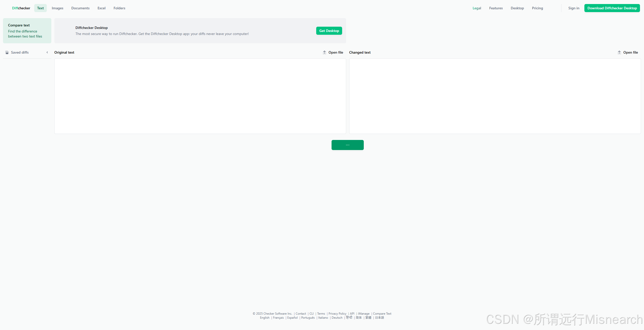Click the Legal navigation link

pyautogui.click(x=477, y=8)
